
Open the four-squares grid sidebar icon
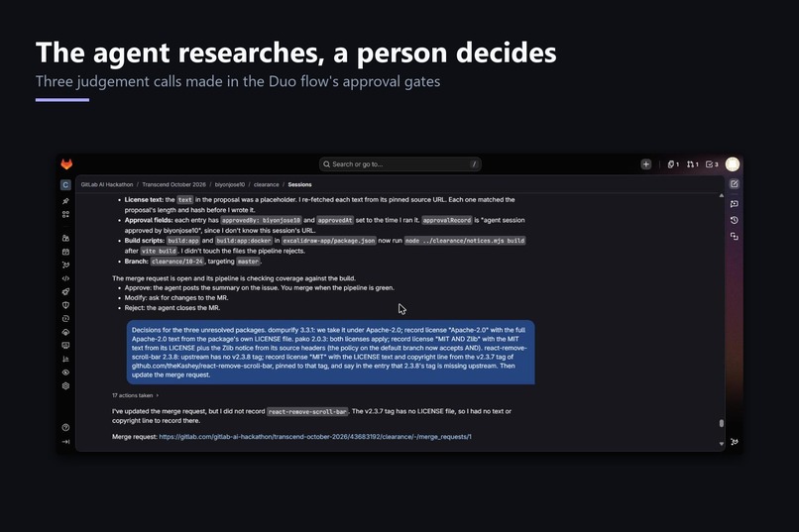[x=65, y=214]
